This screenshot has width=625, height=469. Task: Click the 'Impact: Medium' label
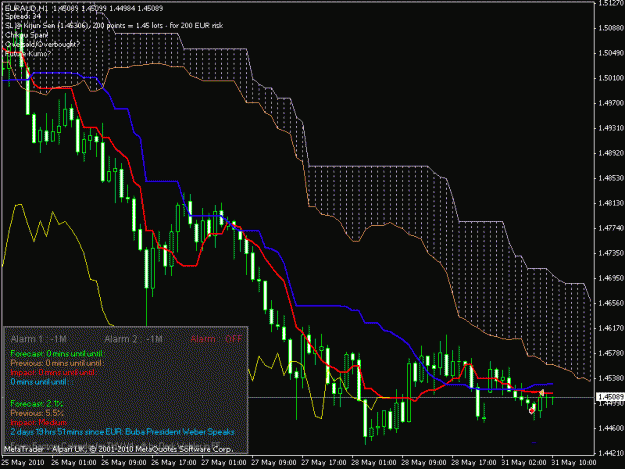(x=38, y=422)
